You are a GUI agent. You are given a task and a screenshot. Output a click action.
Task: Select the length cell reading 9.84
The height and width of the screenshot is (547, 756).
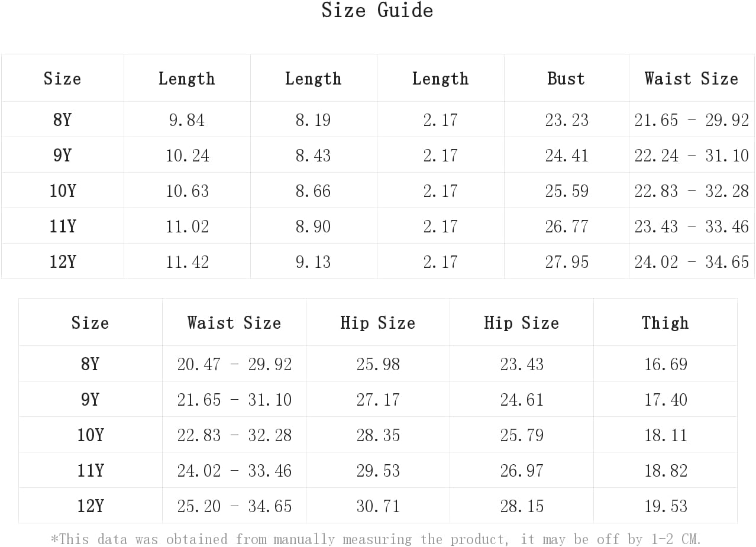(187, 120)
